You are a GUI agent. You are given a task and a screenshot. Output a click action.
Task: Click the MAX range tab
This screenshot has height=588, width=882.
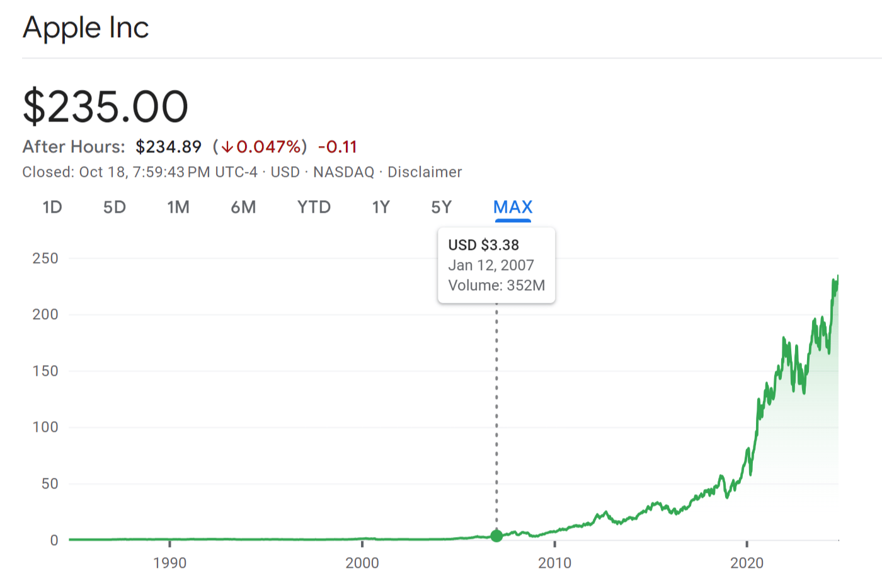coord(513,207)
